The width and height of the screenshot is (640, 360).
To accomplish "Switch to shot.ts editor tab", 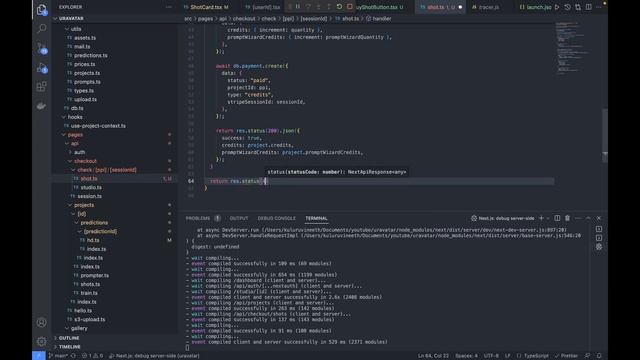I will point(440,7).
